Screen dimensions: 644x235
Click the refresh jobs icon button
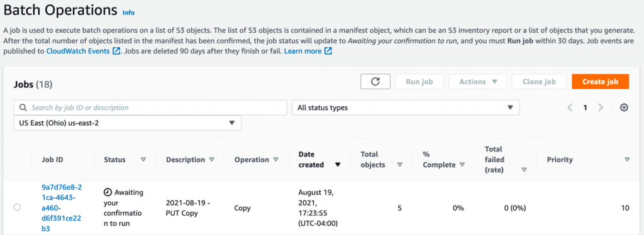coord(375,81)
